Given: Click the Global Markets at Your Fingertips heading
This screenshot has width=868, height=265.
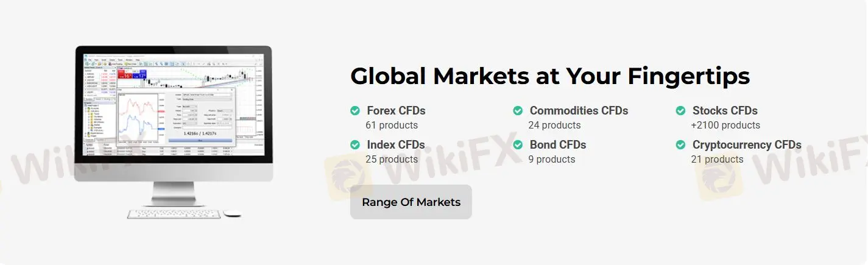Looking at the screenshot, I should pos(550,77).
